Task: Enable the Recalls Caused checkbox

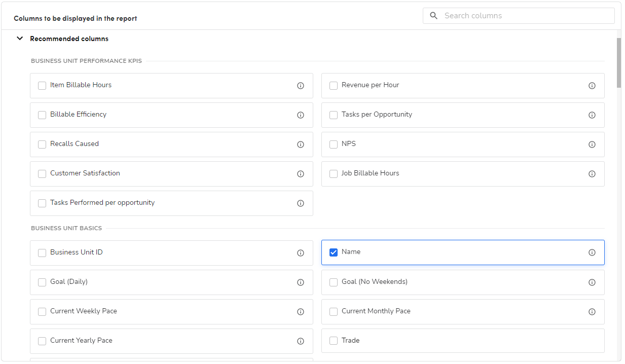Action: click(x=42, y=144)
